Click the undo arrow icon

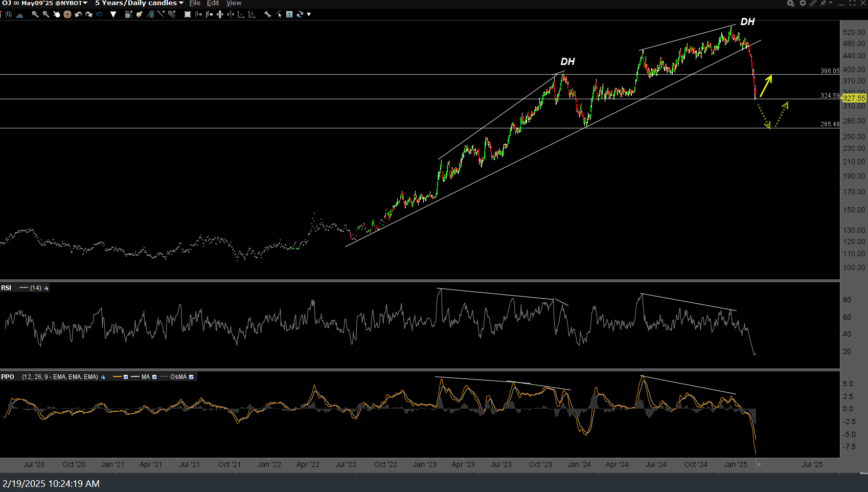pyautogui.click(x=78, y=14)
